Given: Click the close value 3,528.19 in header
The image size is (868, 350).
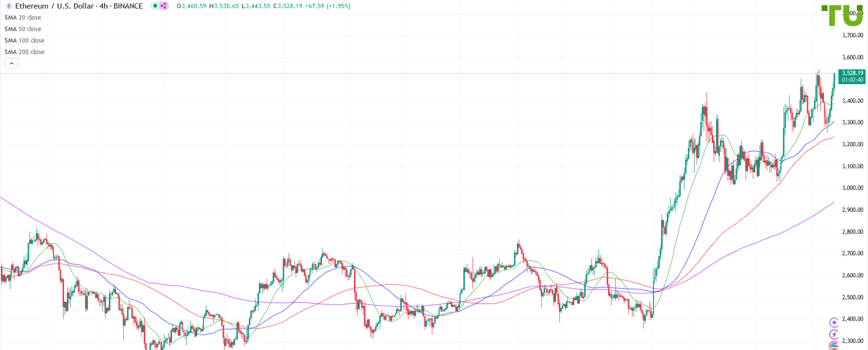Looking at the screenshot, I should 290,6.
